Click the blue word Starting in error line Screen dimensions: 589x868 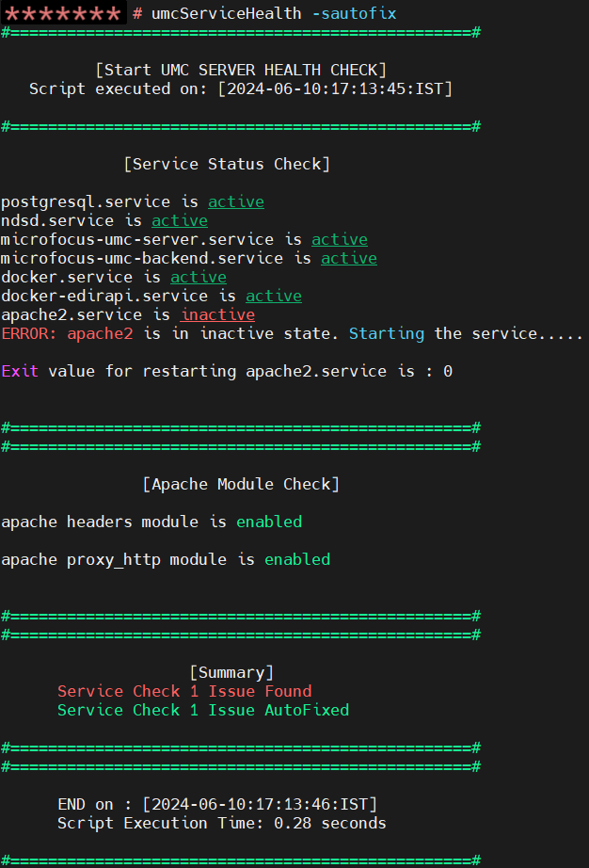pyautogui.click(x=386, y=333)
